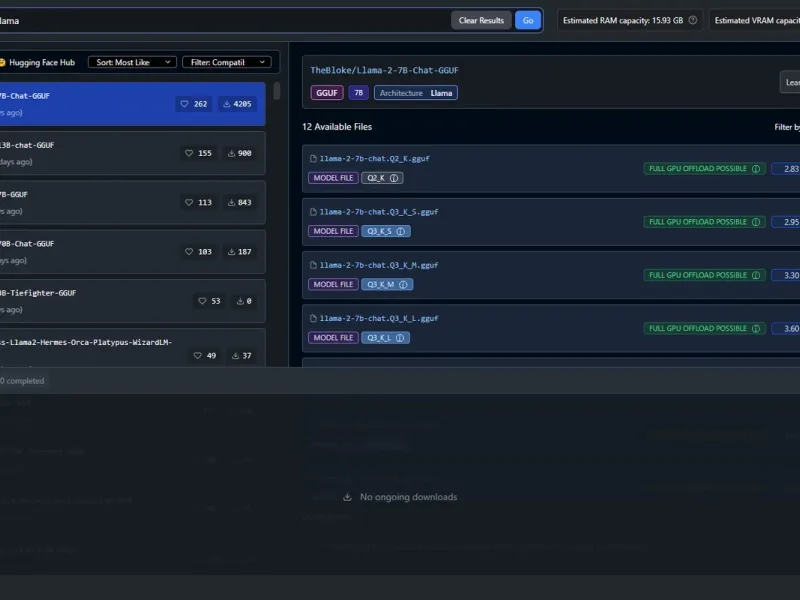Screen dimensions: 800x600
Task: Click the llama-2-7b-chat.Q2_K.gguf file name
Action: pyautogui.click(x=374, y=159)
